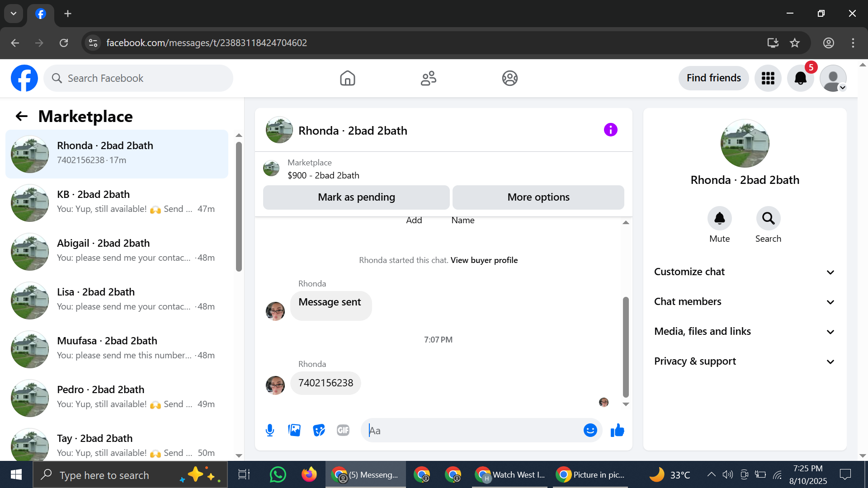Open the KB · 2bad 2bath conversation
The image size is (868, 488).
point(117,202)
